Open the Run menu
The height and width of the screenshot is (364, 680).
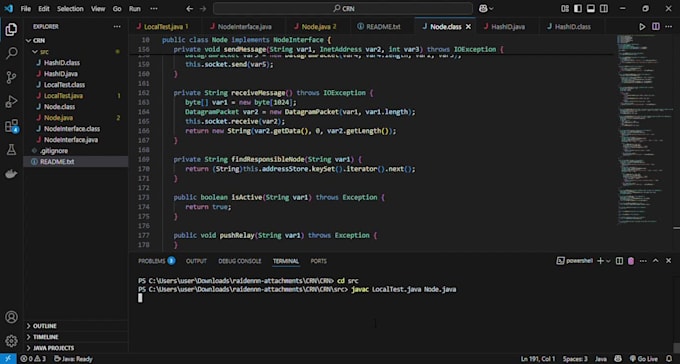click(134, 8)
